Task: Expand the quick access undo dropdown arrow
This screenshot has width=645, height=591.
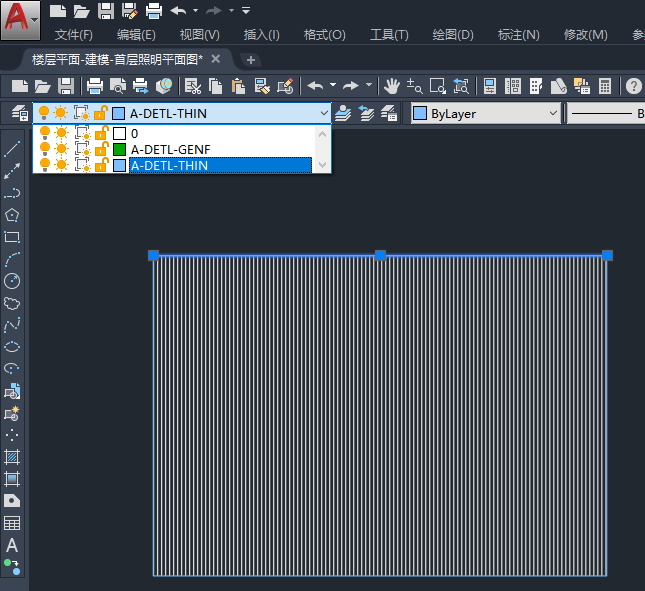Action: 195,10
